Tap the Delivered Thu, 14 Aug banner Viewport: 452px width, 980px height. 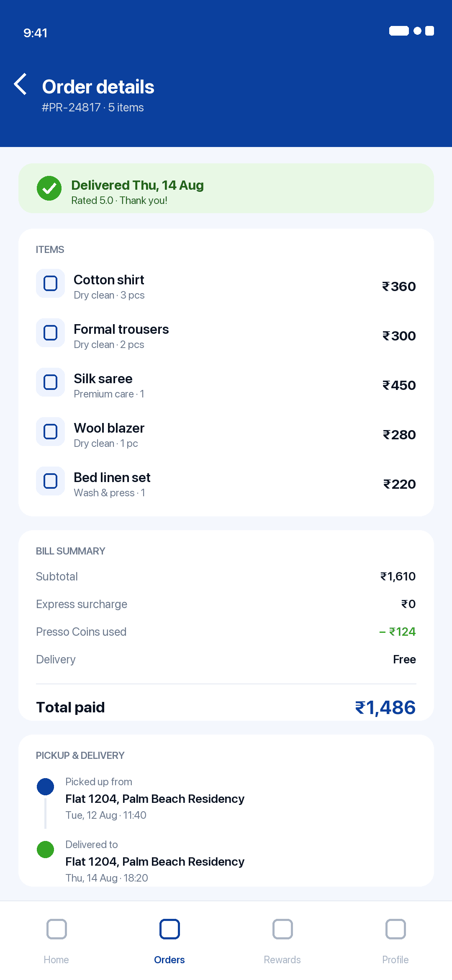coord(226,188)
